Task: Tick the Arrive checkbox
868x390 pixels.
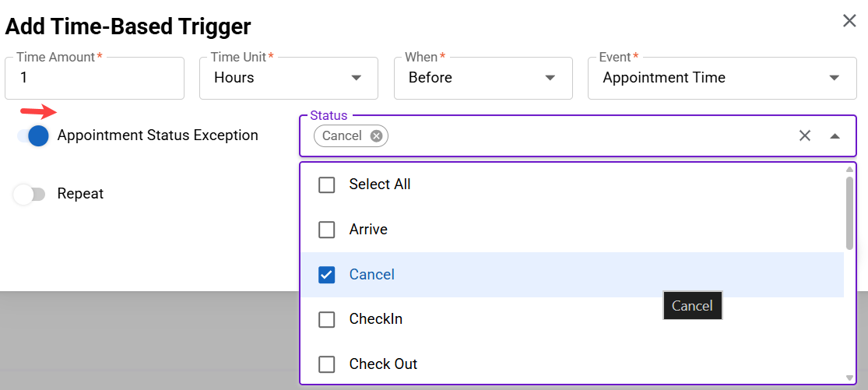Action: [x=327, y=230]
